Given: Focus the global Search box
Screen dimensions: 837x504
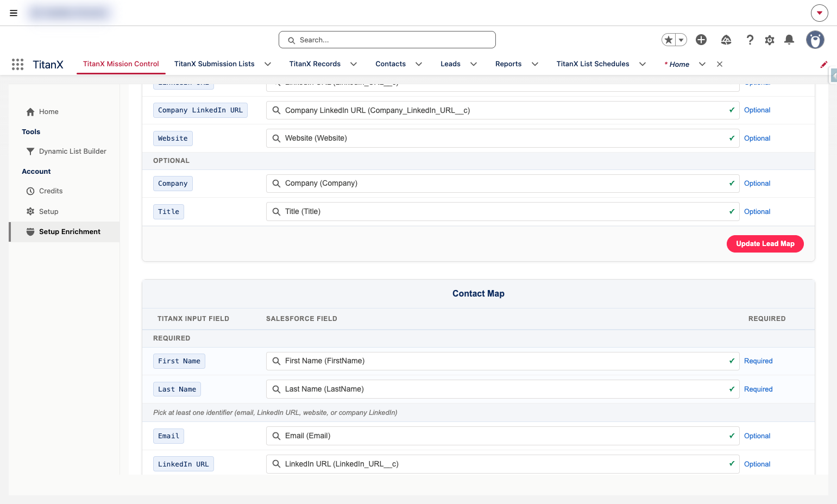Looking at the screenshot, I should pos(387,40).
